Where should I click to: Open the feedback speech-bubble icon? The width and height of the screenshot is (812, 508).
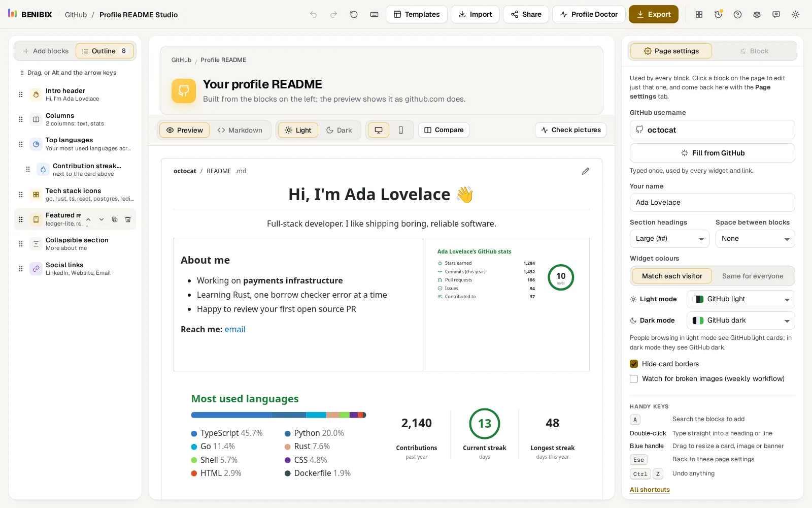(776, 15)
